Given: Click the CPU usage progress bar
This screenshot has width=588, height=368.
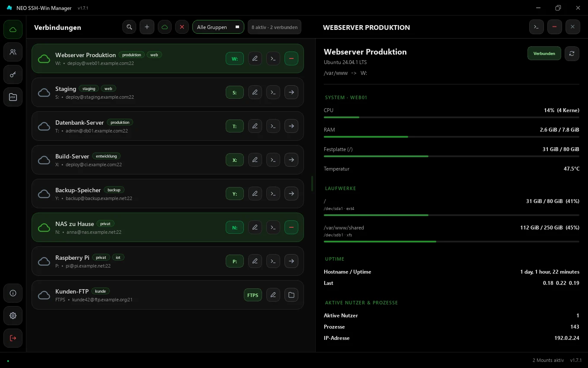Looking at the screenshot, I should tap(451, 117).
